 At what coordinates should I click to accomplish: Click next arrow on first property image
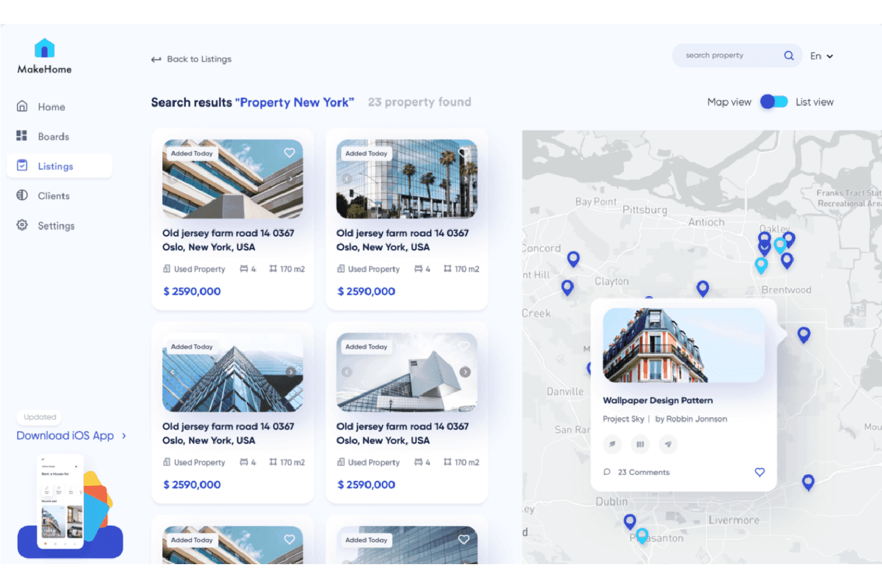click(x=291, y=179)
